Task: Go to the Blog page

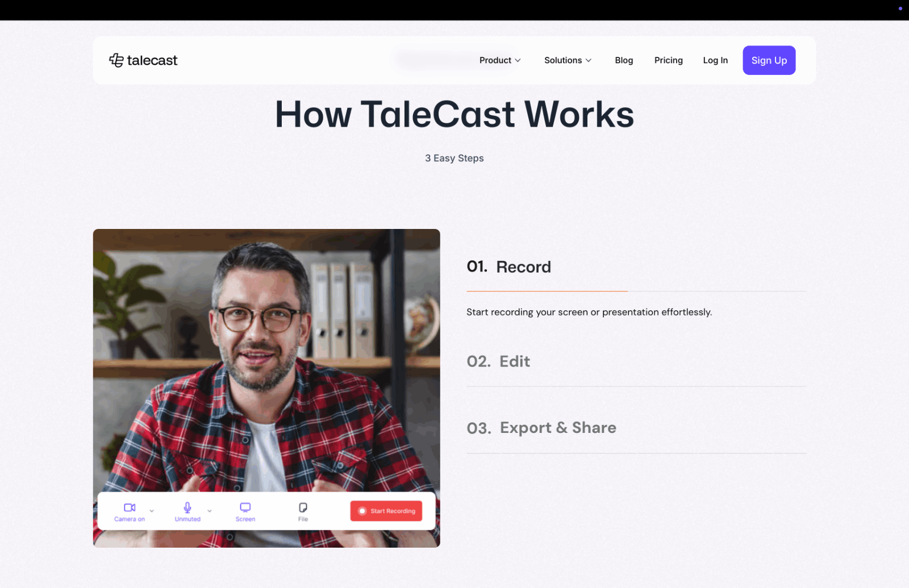Action: [624, 60]
